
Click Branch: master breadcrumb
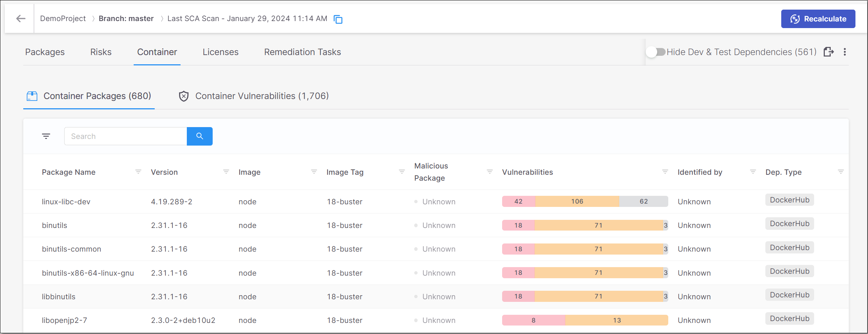(126, 18)
